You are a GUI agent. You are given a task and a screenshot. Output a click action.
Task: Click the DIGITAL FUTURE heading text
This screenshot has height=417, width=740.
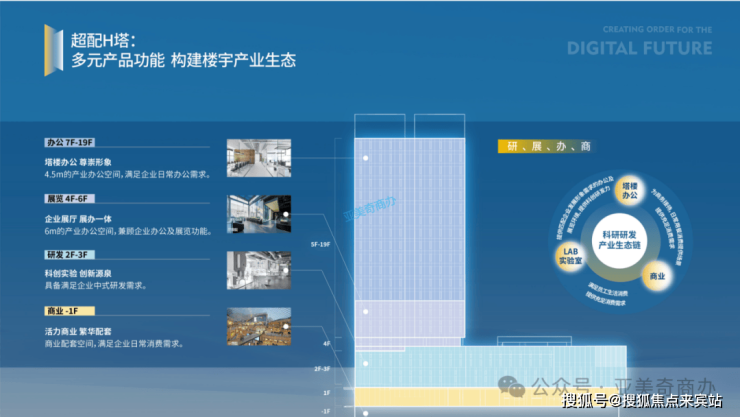(x=639, y=48)
